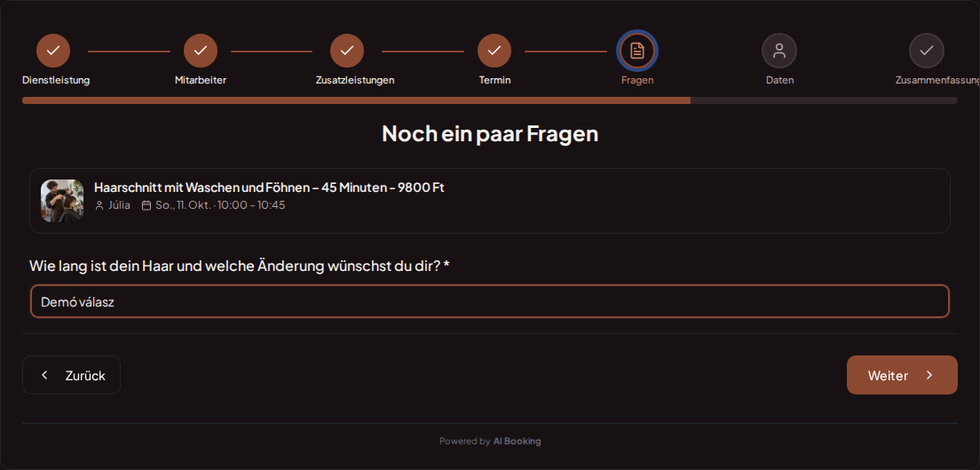Click the haircut service thumbnail image
The image size is (980, 470).
click(62, 201)
